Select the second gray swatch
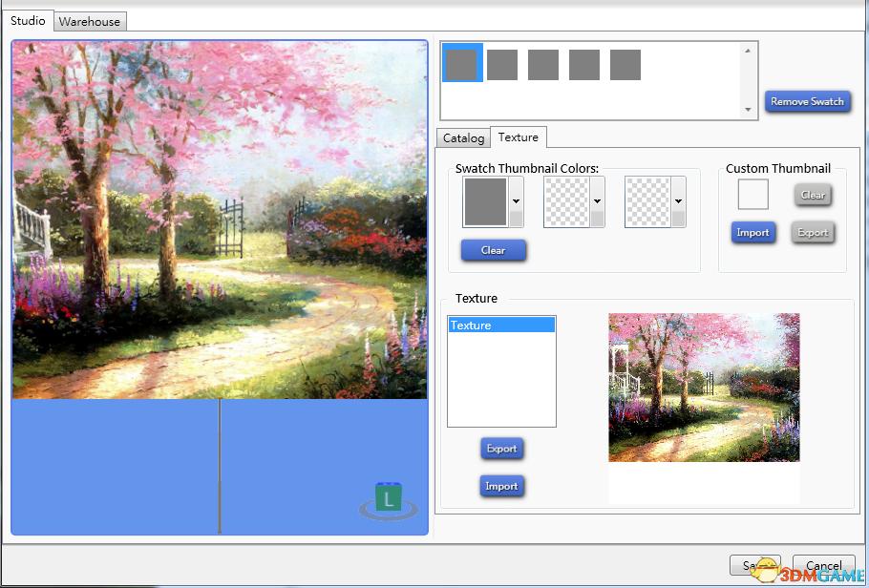This screenshot has width=869, height=588. click(x=502, y=65)
